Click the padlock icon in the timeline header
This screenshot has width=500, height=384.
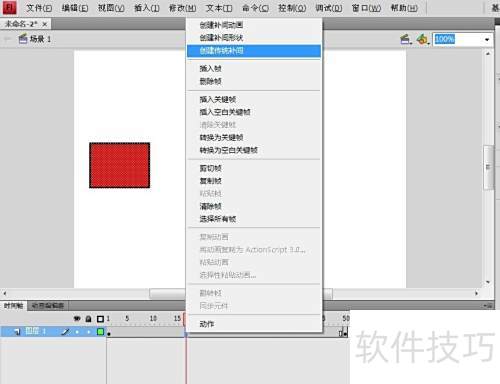(88, 319)
